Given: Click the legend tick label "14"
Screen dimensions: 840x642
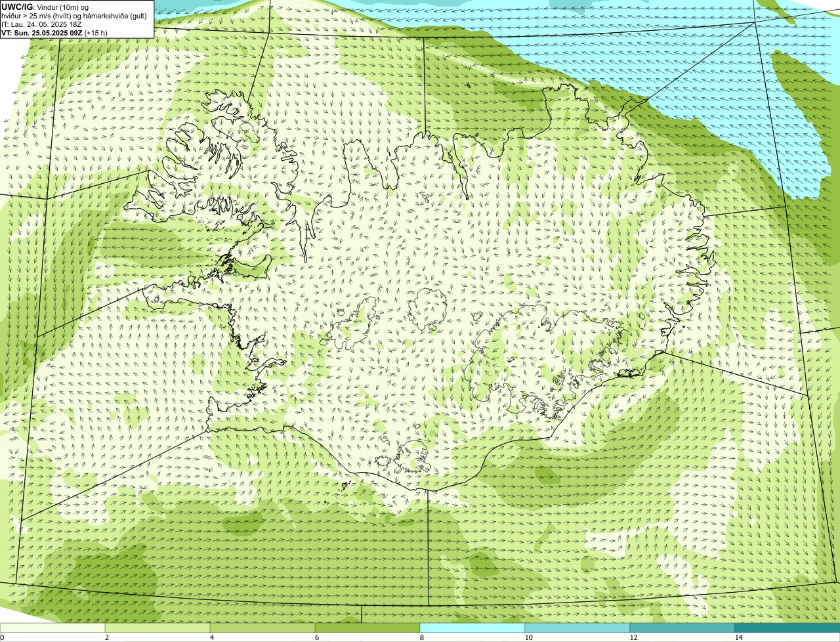Looking at the screenshot, I should point(738,637).
